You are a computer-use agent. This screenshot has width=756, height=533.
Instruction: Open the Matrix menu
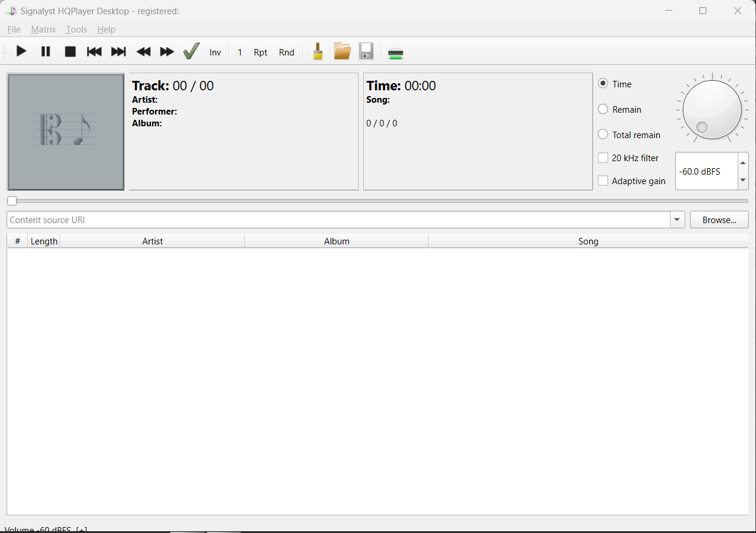44,30
